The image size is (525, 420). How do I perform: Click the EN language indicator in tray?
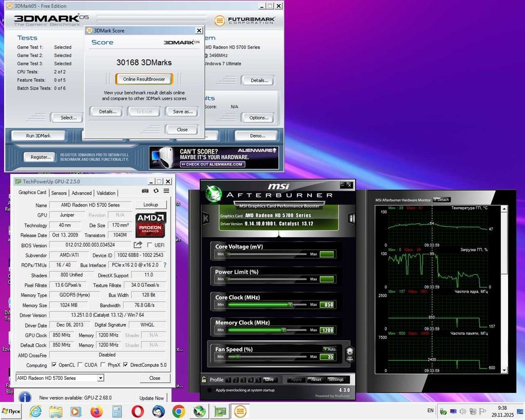(430, 410)
